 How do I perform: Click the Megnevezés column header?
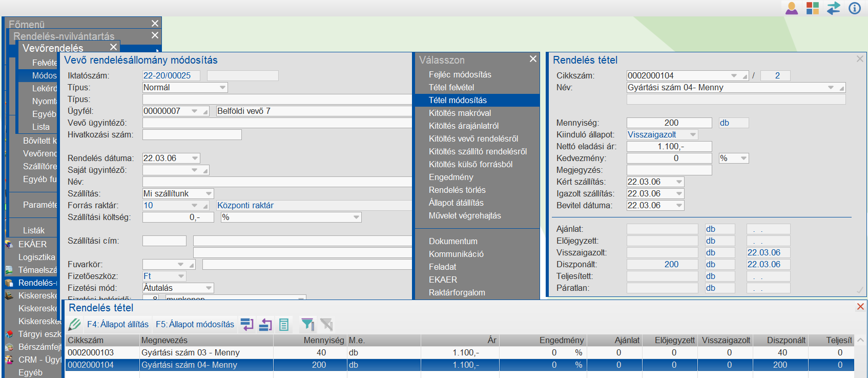tap(206, 341)
